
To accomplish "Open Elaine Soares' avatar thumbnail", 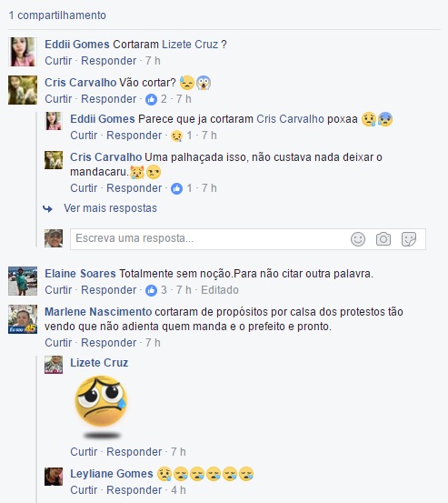I will (23, 281).
